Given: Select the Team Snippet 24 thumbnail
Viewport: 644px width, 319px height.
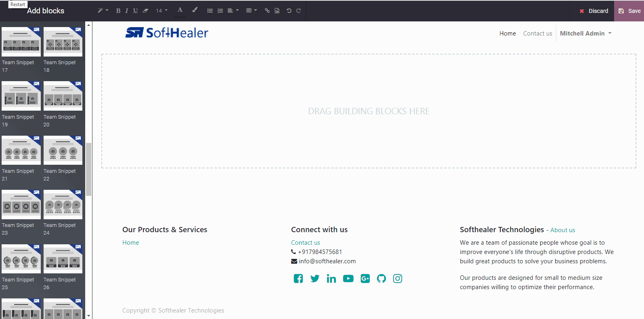Looking at the screenshot, I should (x=63, y=204).
